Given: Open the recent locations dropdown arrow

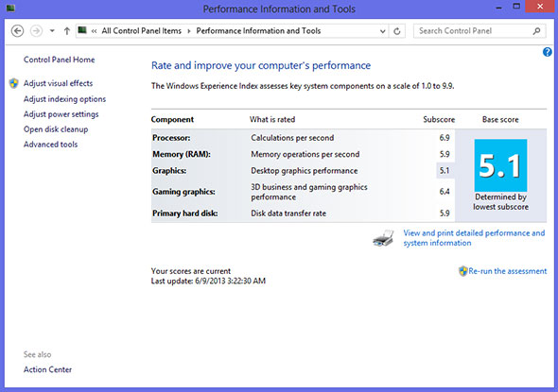Looking at the screenshot, I should point(52,31).
